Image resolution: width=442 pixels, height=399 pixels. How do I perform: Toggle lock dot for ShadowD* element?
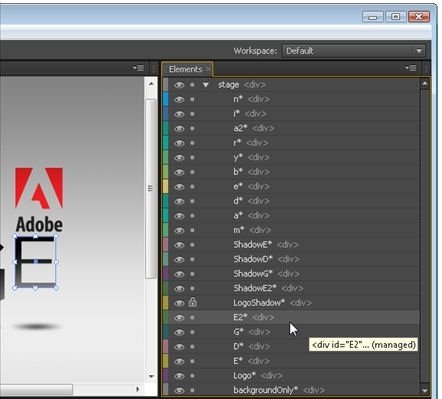(x=192, y=259)
